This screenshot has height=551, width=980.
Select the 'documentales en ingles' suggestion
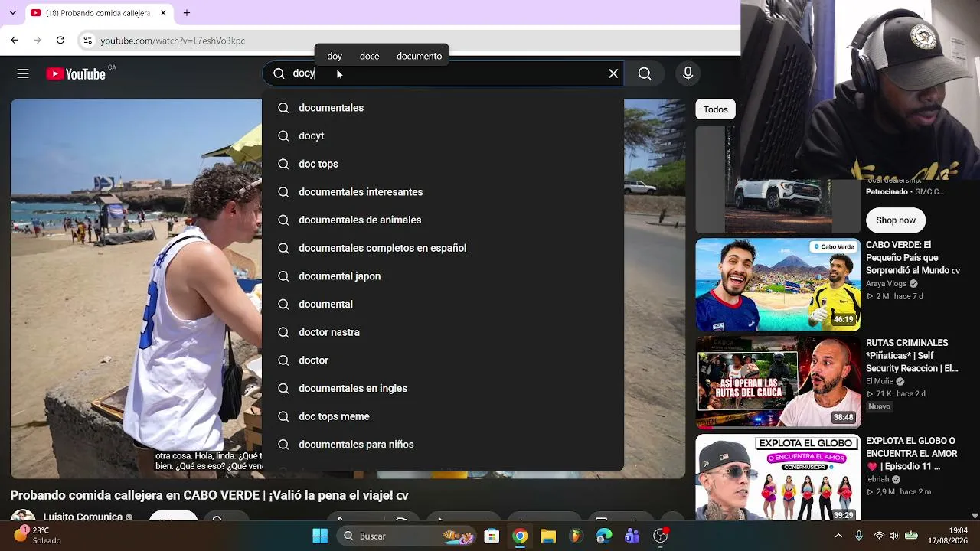point(443,388)
